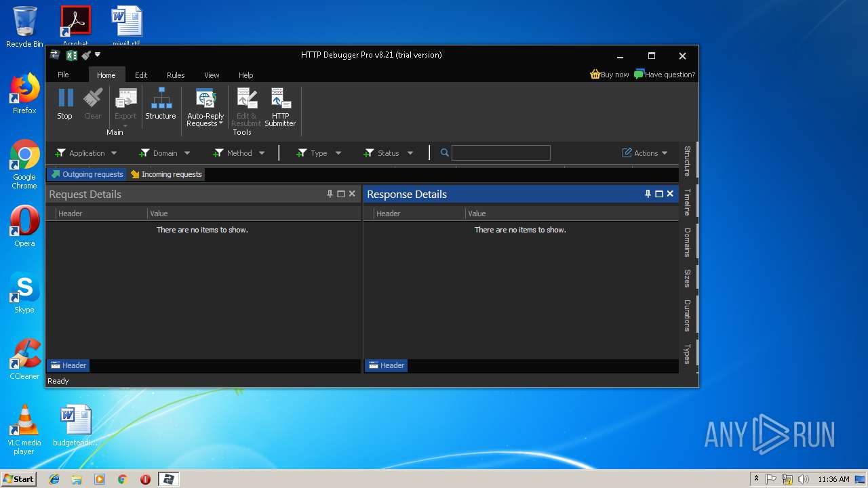The width and height of the screenshot is (868, 488).
Task: Open the Types side panel tab
Action: tap(688, 353)
